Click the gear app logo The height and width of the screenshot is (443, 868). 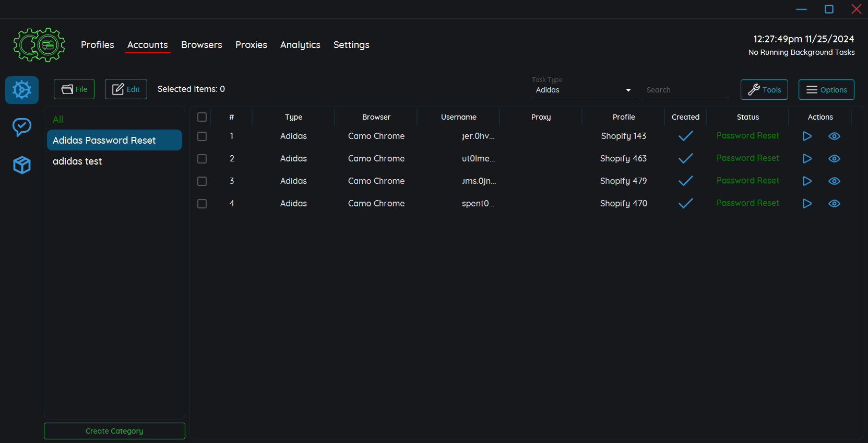click(x=39, y=45)
